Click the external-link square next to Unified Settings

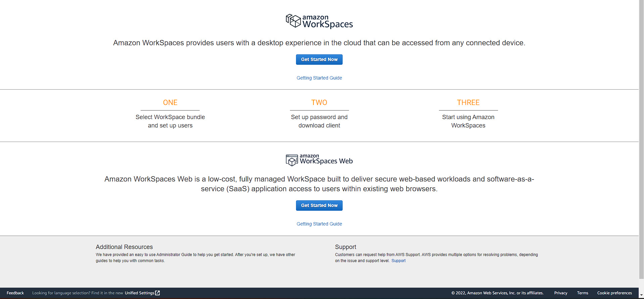coord(157,293)
